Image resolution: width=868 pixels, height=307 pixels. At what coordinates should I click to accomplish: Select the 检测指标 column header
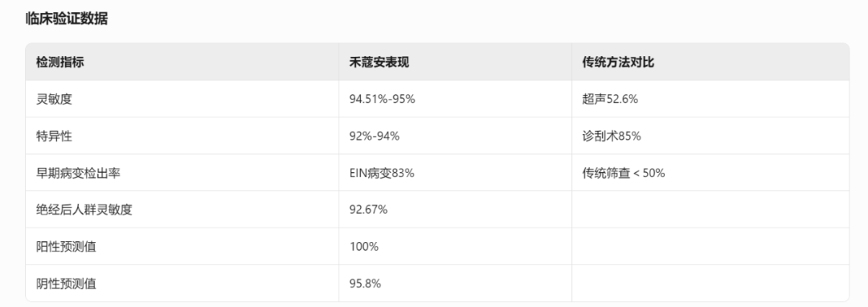click(59, 62)
